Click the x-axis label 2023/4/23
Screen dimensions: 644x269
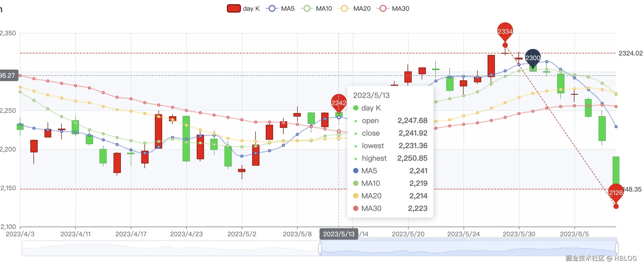click(187, 234)
